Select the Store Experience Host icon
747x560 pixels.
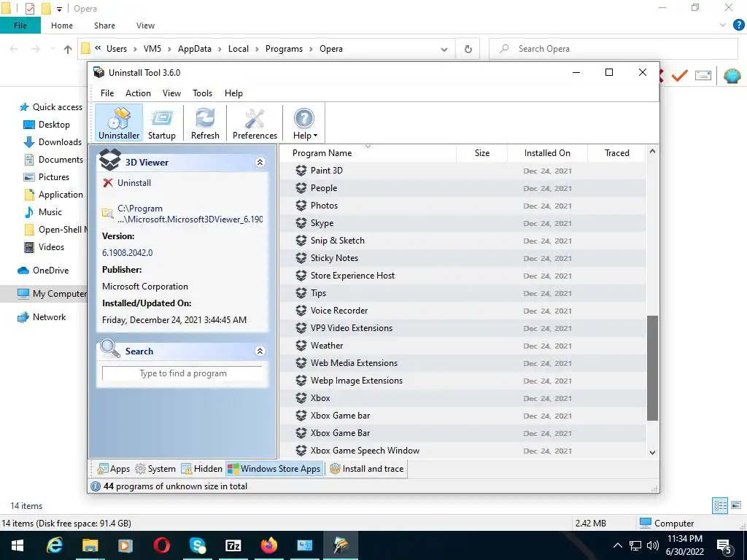(x=301, y=276)
